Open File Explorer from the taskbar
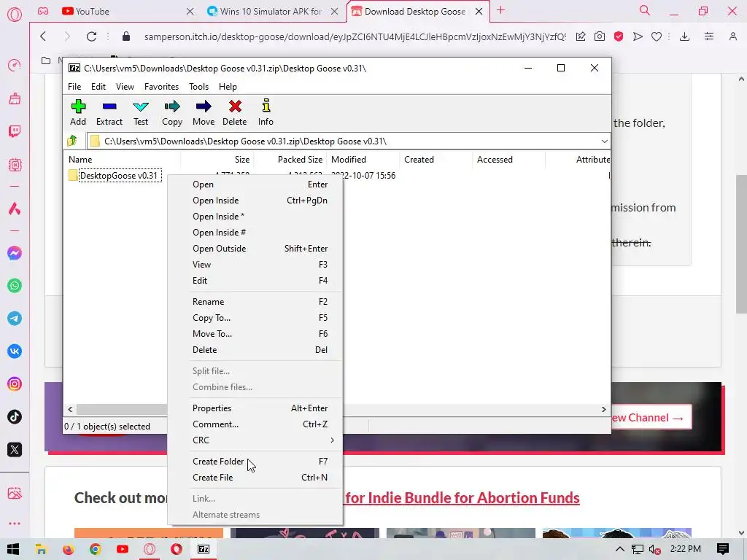The image size is (747, 560). pyautogui.click(x=41, y=549)
